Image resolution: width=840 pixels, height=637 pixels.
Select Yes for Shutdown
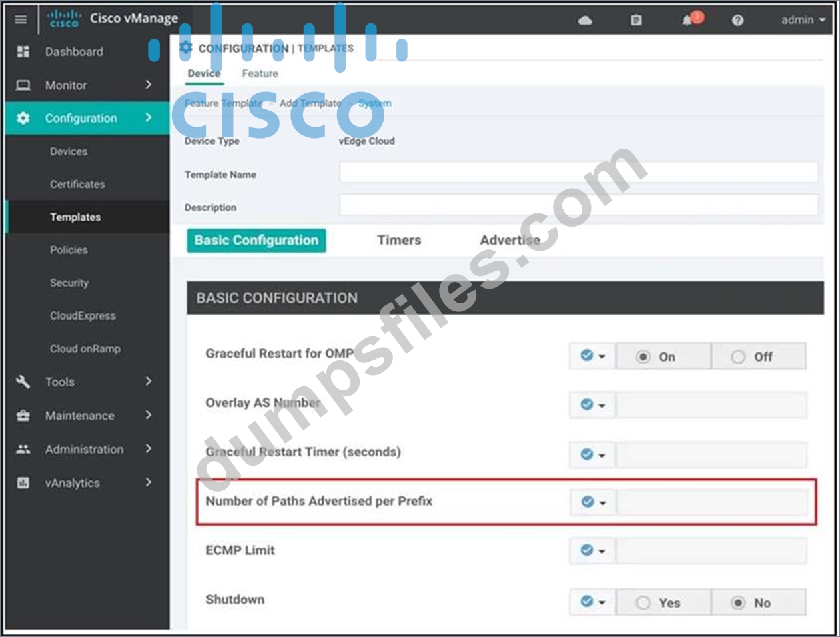[643, 603]
